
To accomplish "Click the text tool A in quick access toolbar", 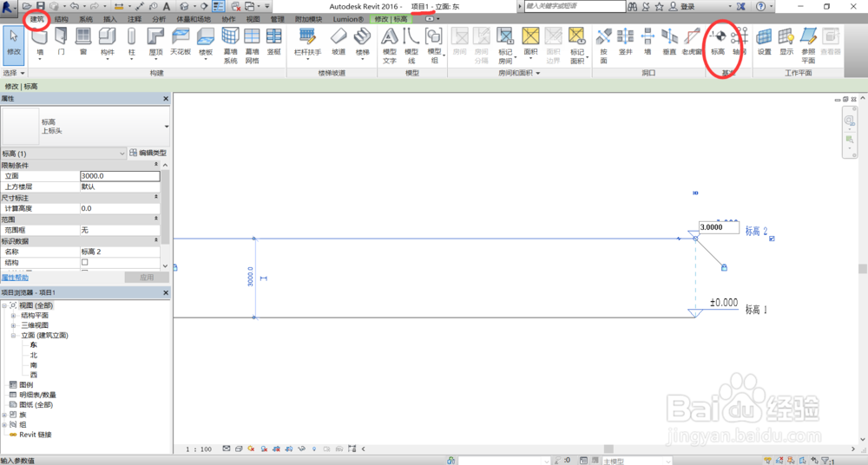I will point(166,6).
